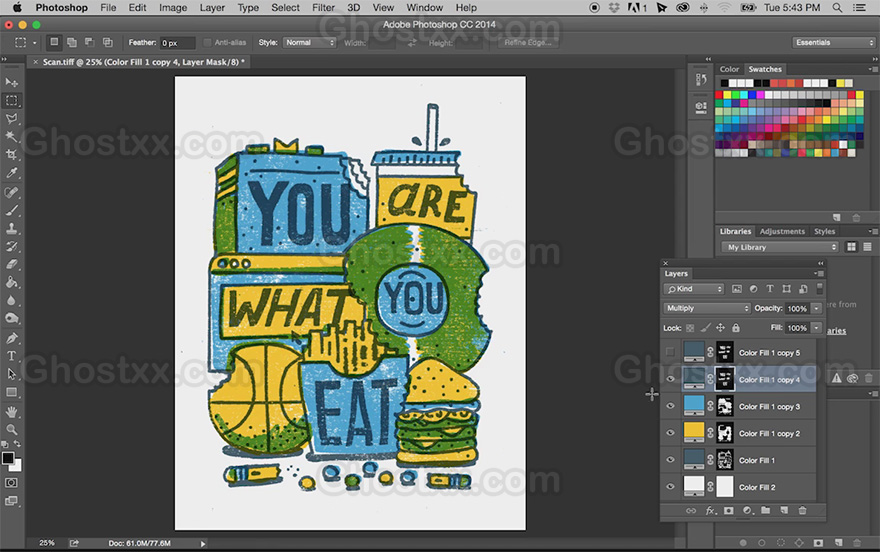This screenshot has width=880, height=552.
Task: Select the History Brush tool
Action: point(11,246)
